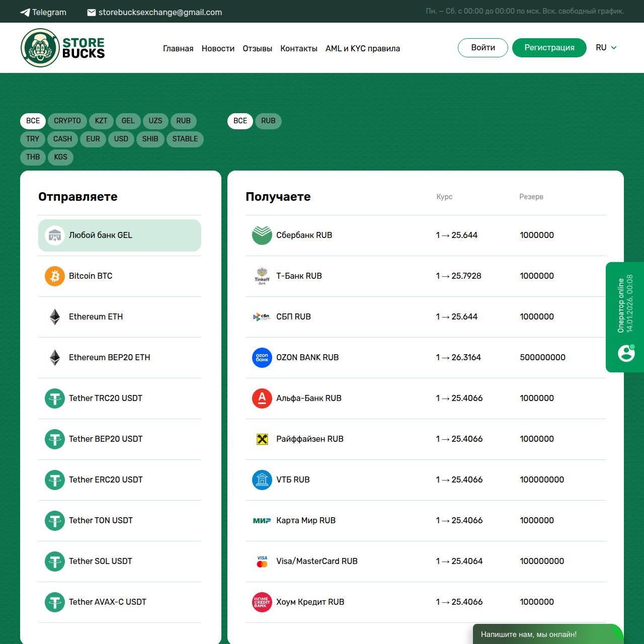This screenshot has height=644, width=644.
Task: Filter send currencies by CRYPTO
Action: coord(67,121)
